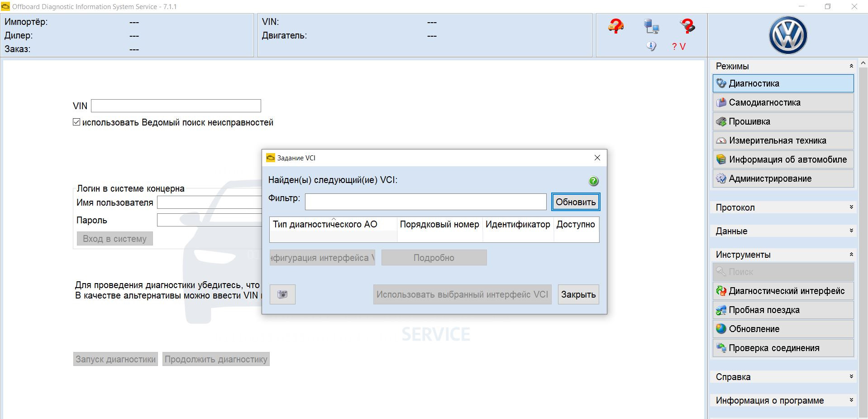Click the info speech bubble icon

click(x=651, y=45)
